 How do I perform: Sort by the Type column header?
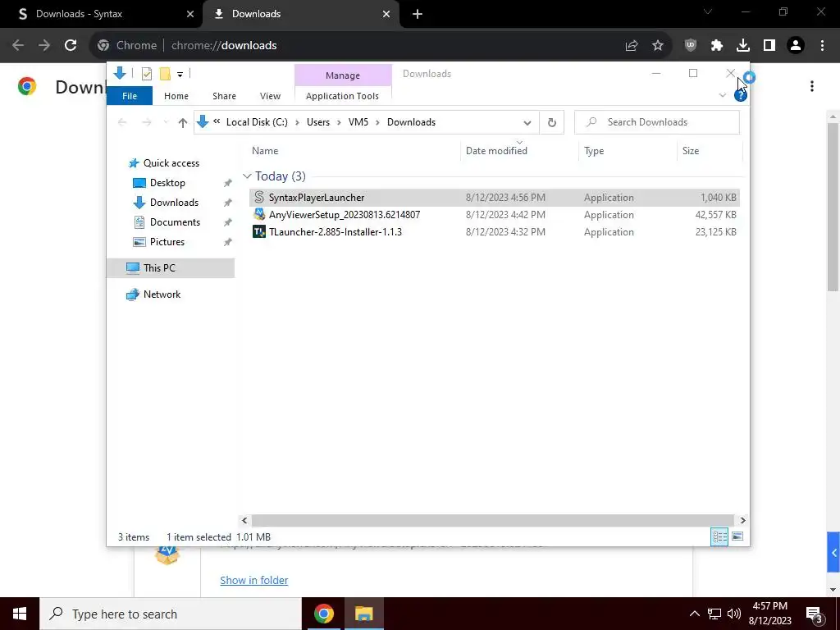coord(628,151)
